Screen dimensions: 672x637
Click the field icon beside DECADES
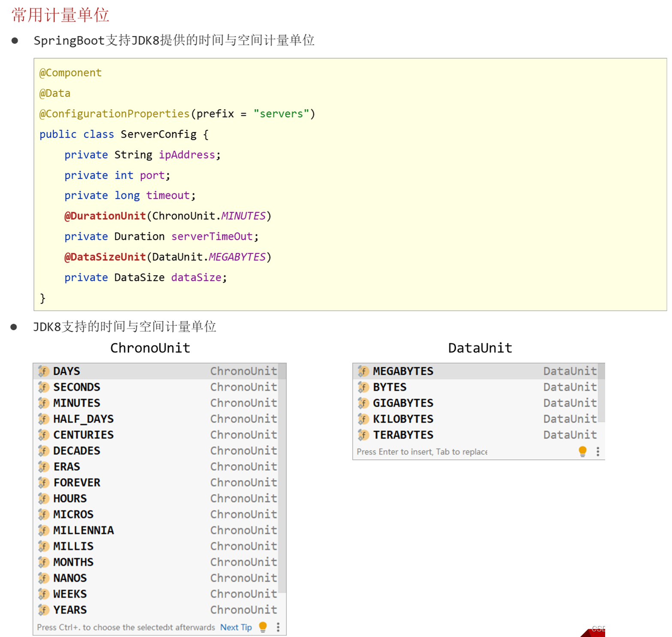coord(43,450)
